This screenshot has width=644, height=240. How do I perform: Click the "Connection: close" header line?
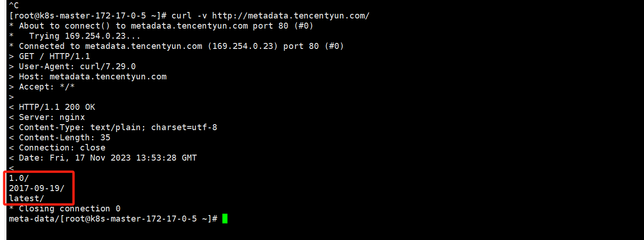62,148
